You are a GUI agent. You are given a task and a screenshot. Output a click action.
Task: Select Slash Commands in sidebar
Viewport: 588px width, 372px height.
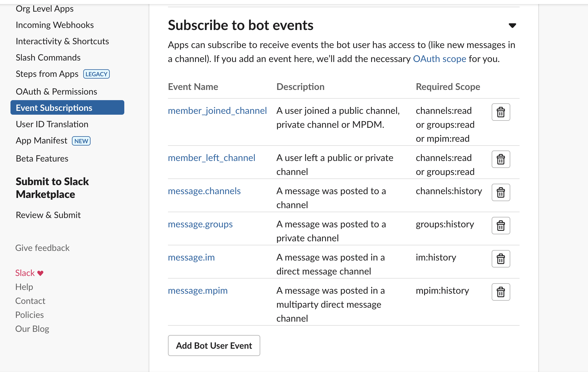pos(48,58)
